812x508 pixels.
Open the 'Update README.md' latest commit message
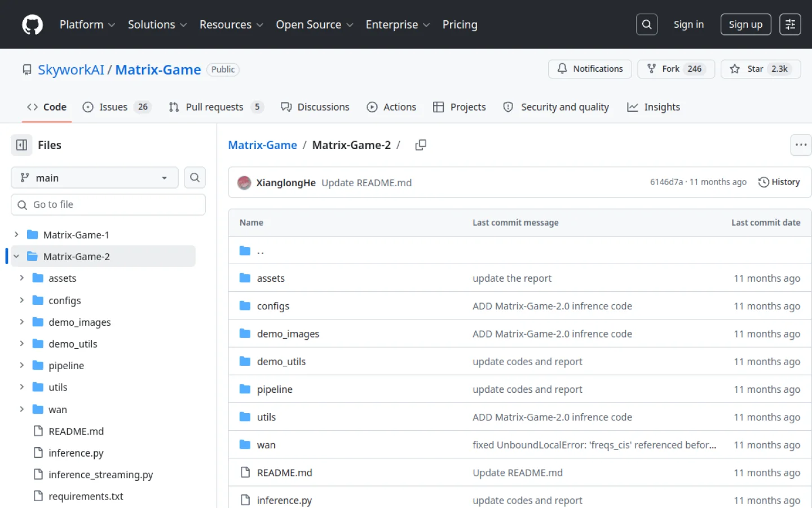click(x=367, y=183)
